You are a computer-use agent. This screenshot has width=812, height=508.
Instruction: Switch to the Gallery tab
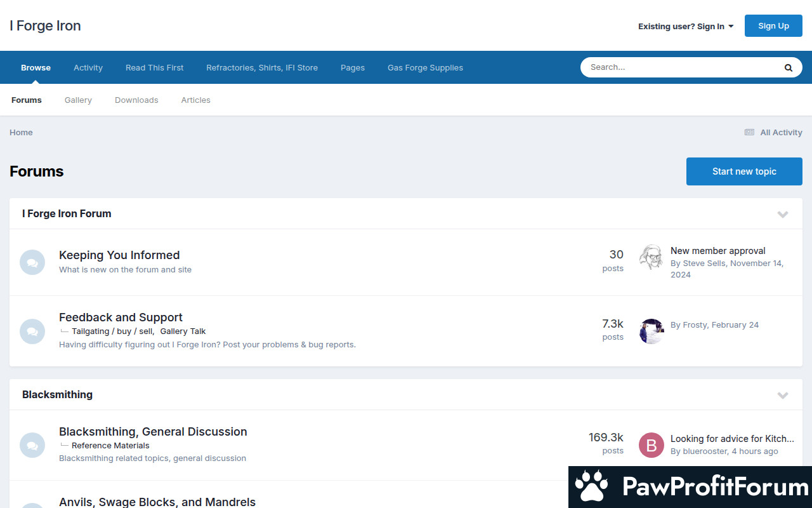click(78, 100)
